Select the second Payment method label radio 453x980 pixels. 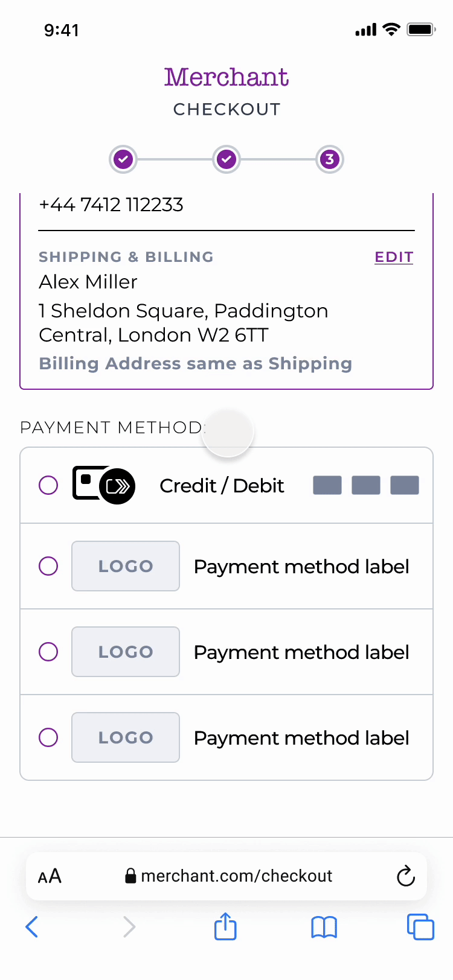click(x=48, y=652)
